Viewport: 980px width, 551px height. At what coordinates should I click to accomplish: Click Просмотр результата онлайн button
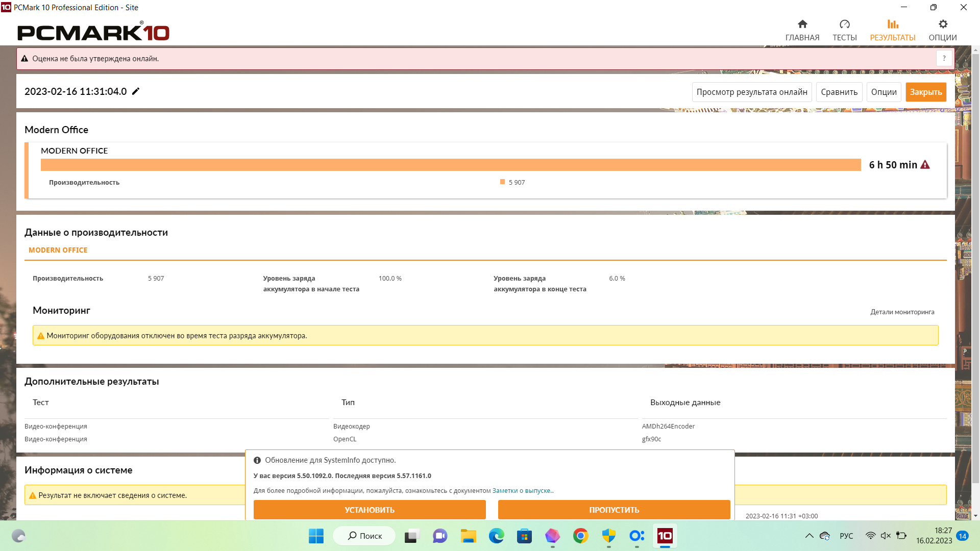[751, 92]
